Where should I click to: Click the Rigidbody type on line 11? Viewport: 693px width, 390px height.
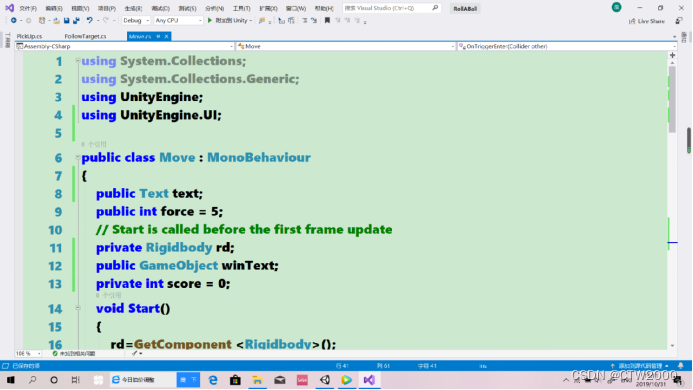[x=179, y=247]
